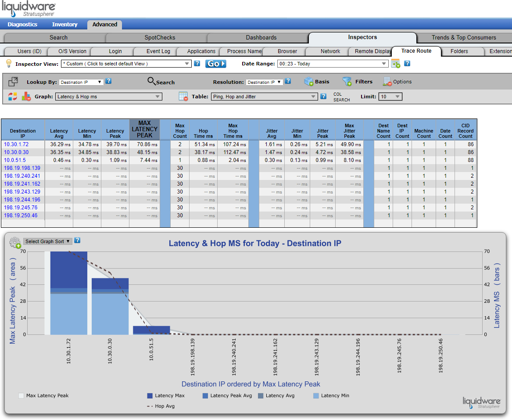Open help for Table dropdown

[x=323, y=96]
